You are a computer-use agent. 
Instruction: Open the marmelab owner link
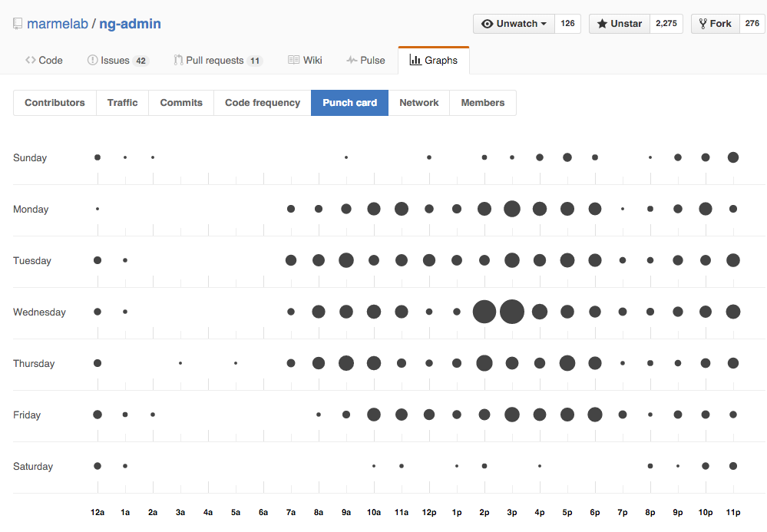point(58,24)
